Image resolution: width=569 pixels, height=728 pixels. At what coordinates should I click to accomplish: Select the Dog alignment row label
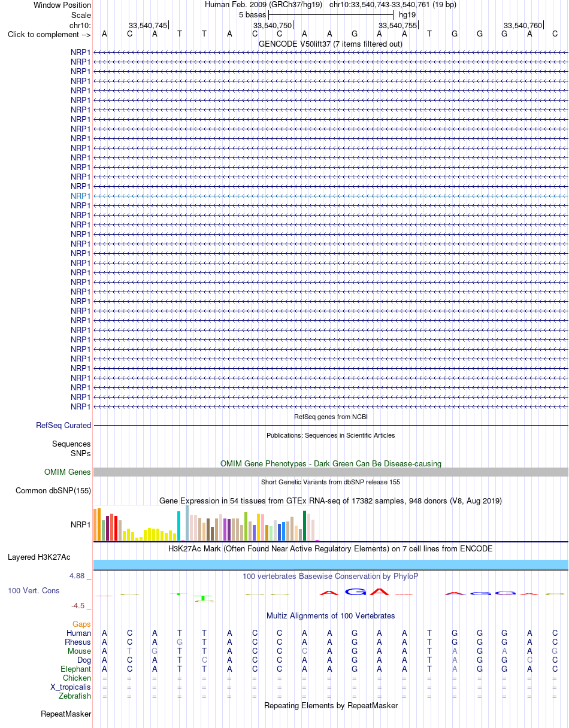[x=84, y=660]
